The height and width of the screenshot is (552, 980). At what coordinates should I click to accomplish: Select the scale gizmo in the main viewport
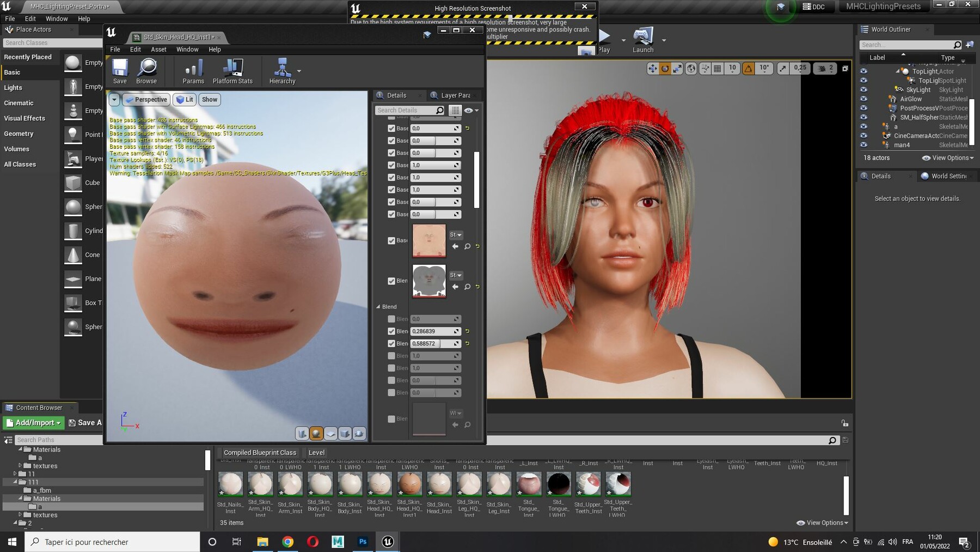tap(677, 68)
